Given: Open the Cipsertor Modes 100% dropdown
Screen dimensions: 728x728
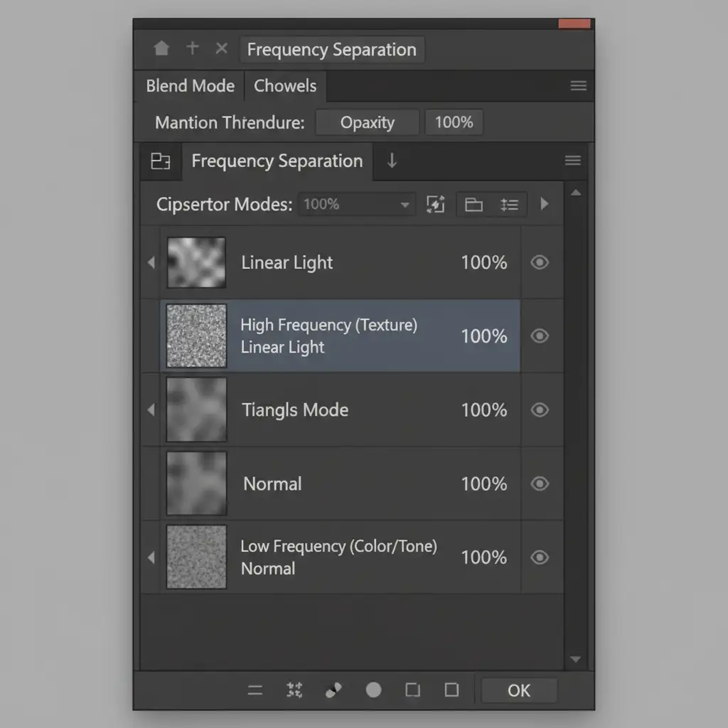Looking at the screenshot, I should coord(355,205).
